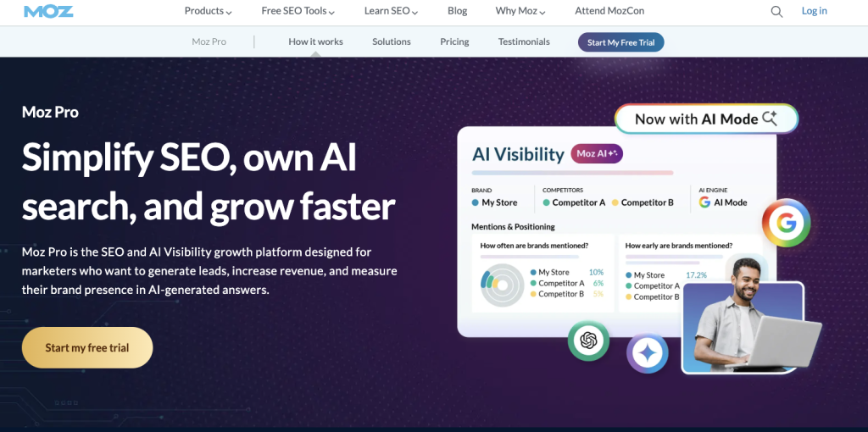Expand the Free SEO Tools dropdown
868x432 pixels.
298,11
